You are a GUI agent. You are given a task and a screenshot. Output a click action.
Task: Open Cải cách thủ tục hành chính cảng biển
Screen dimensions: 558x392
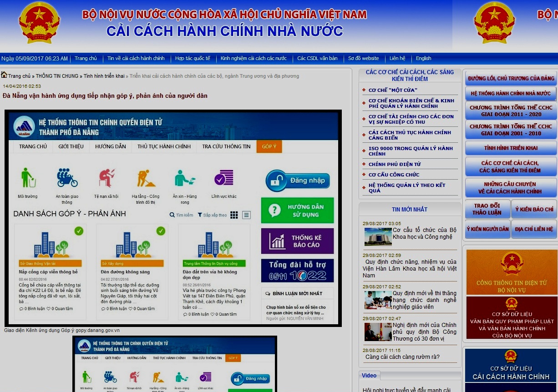tap(410, 135)
